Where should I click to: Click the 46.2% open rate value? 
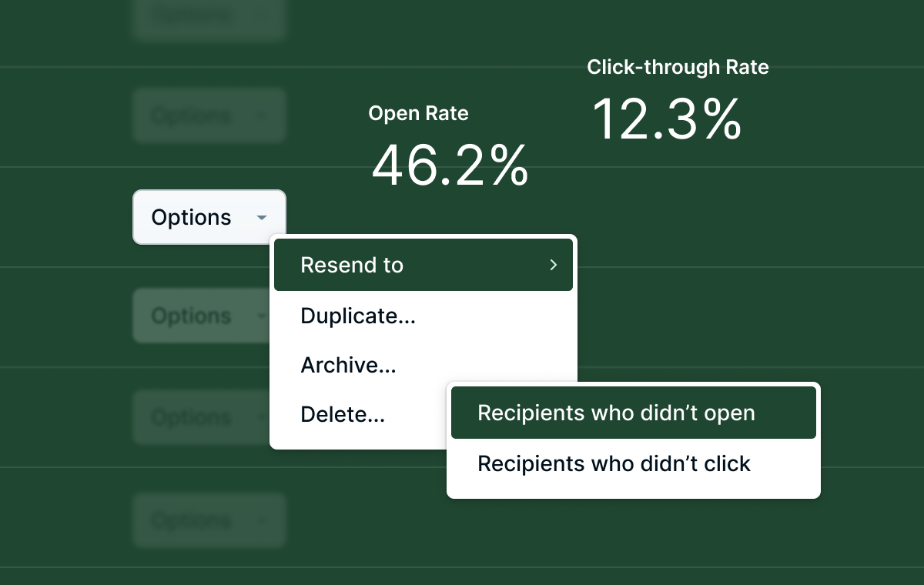pyautogui.click(x=450, y=165)
